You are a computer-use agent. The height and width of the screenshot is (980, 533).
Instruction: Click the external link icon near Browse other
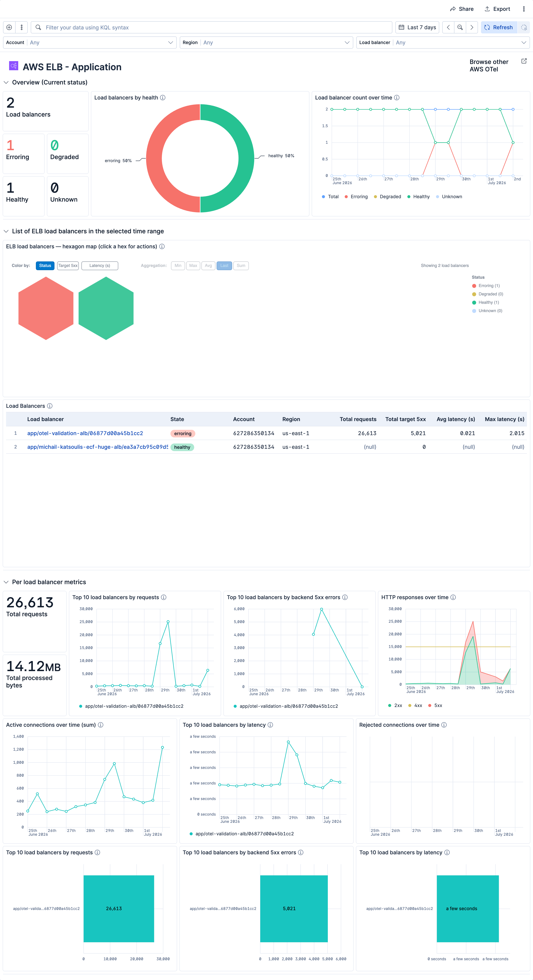[524, 61]
